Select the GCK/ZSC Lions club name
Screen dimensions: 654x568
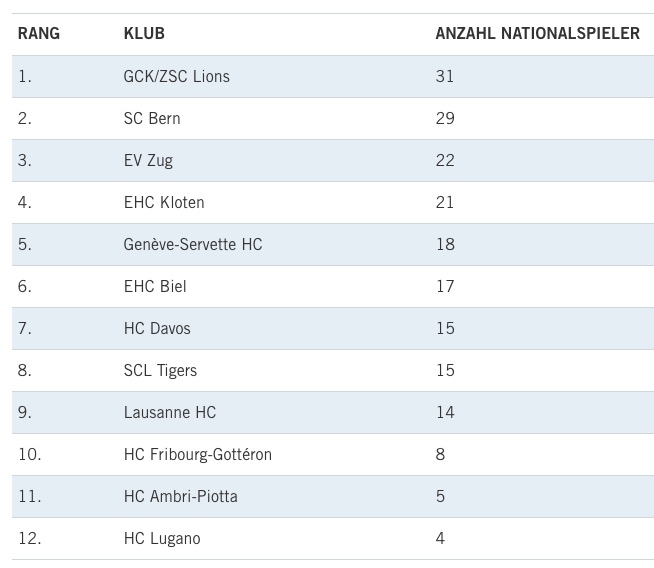pyautogui.click(x=176, y=76)
